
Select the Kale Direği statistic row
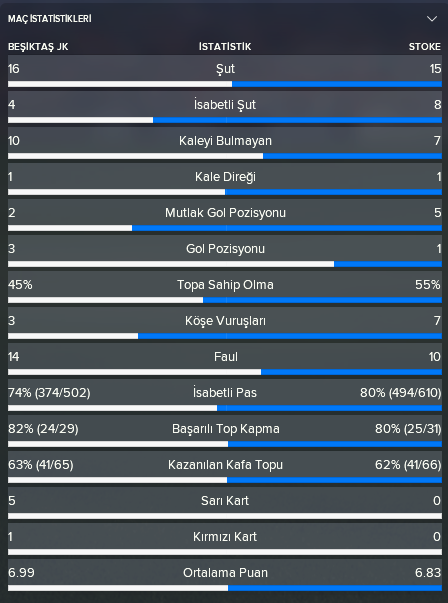tap(225, 180)
